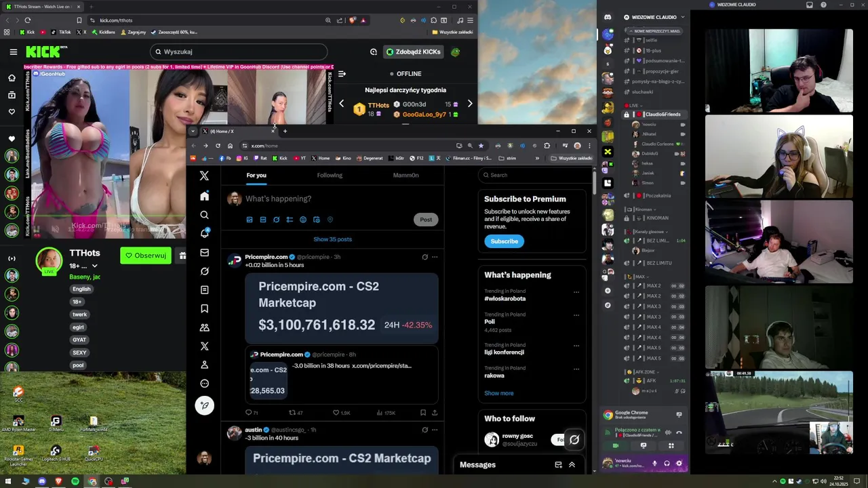
Task: Open Discord direct messages home icon
Action: 608,17
